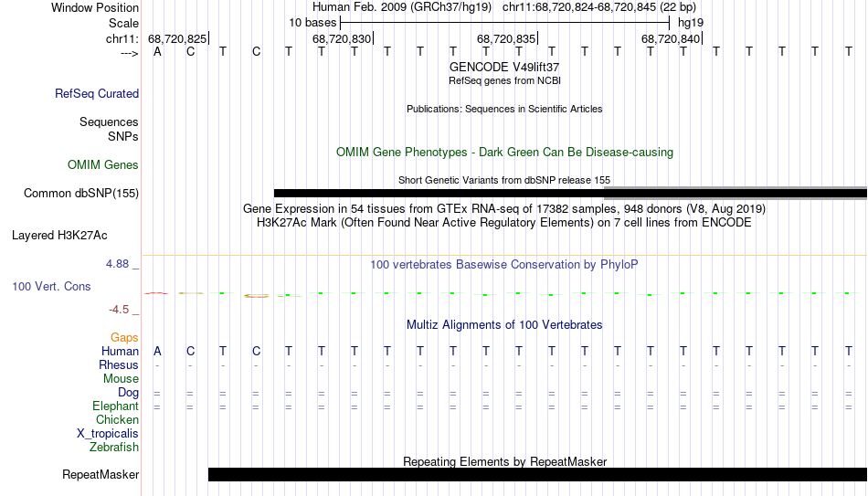Image resolution: width=868 pixels, height=496 pixels.
Task: Click the OMIM Gene Phenotypes title
Action: pyautogui.click(x=504, y=153)
